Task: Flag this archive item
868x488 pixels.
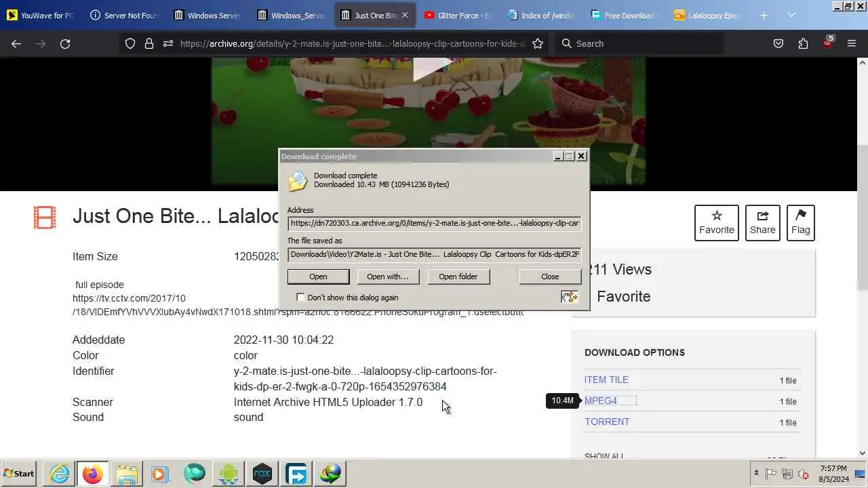Action: (800, 222)
